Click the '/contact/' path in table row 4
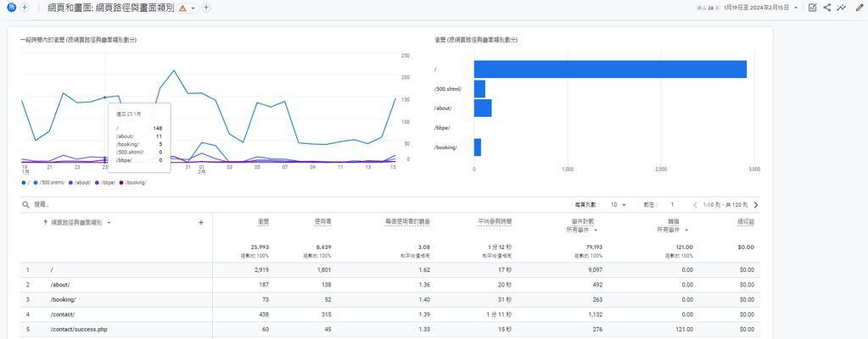Screen dimensions: 868x339 pos(63,314)
